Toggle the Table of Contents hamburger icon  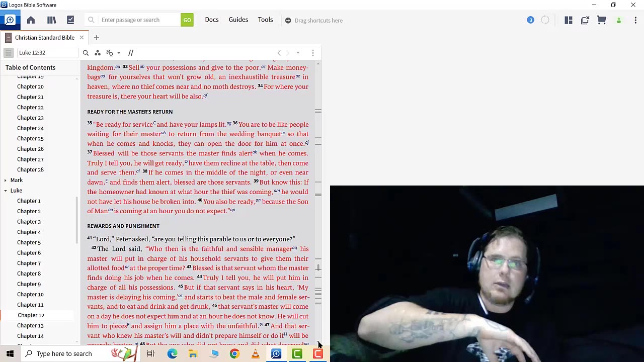click(9, 53)
